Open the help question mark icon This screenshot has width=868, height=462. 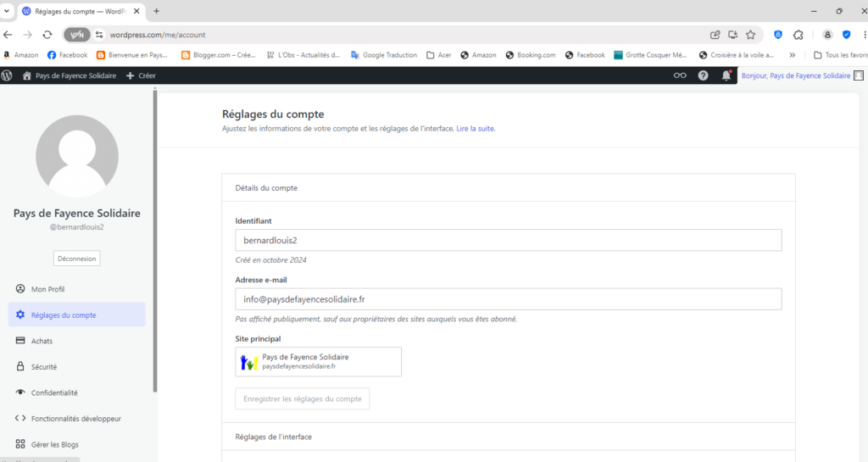tap(703, 75)
